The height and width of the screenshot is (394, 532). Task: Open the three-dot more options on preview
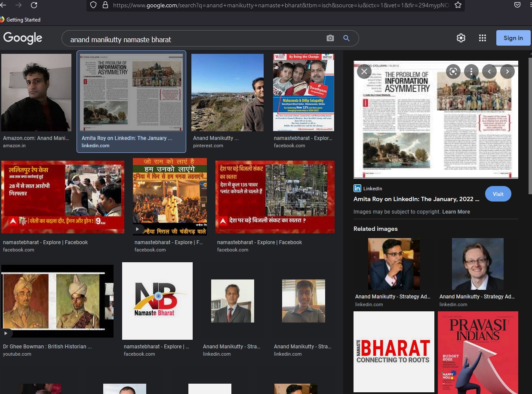pyautogui.click(x=471, y=71)
